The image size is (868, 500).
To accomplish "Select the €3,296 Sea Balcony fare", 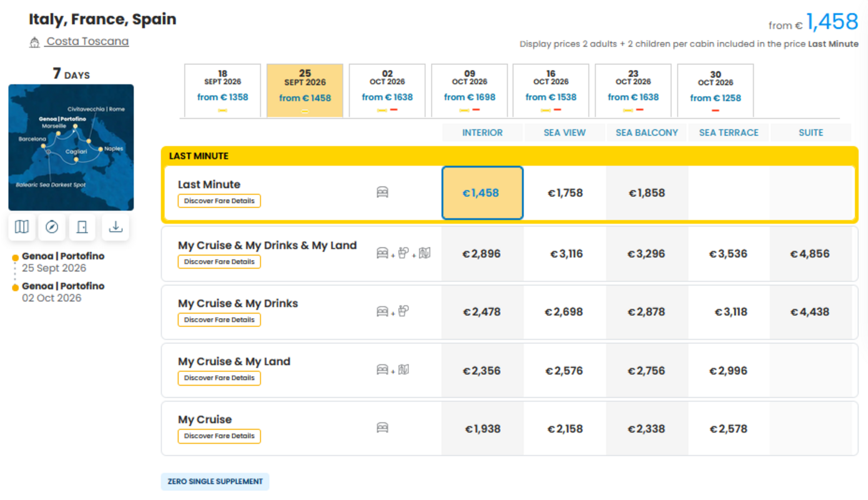I will pos(647,254).
